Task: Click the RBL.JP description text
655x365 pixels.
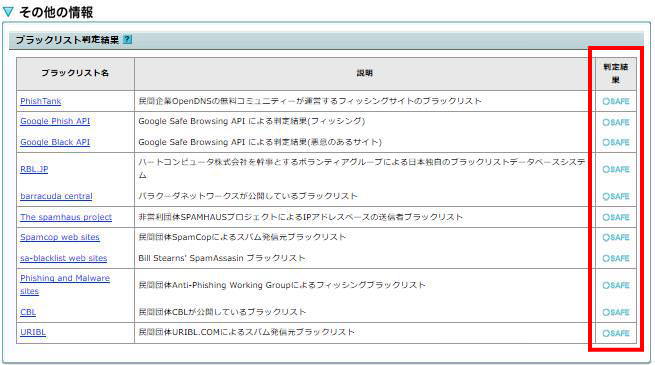Action: coord(362,168)
